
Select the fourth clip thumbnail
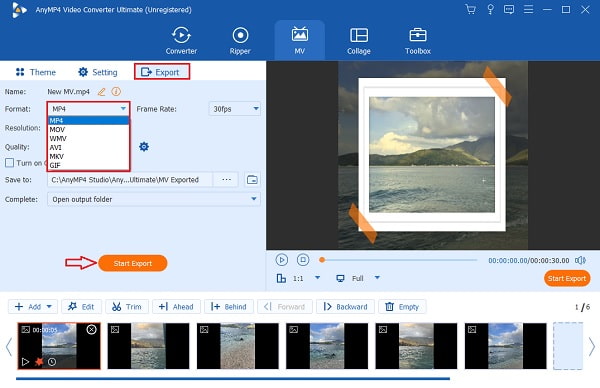[327, 346]
